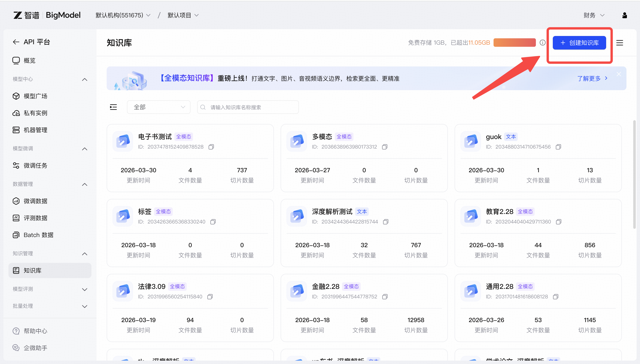Click the orange storage usage bar
640x364 pixels.
click(x=514, y=43)
